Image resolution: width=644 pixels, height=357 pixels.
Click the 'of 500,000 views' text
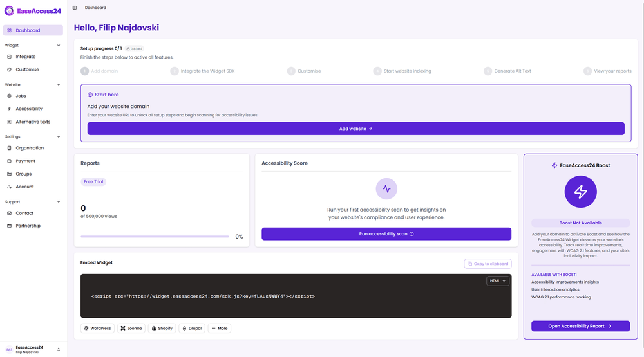click(99, 217)
